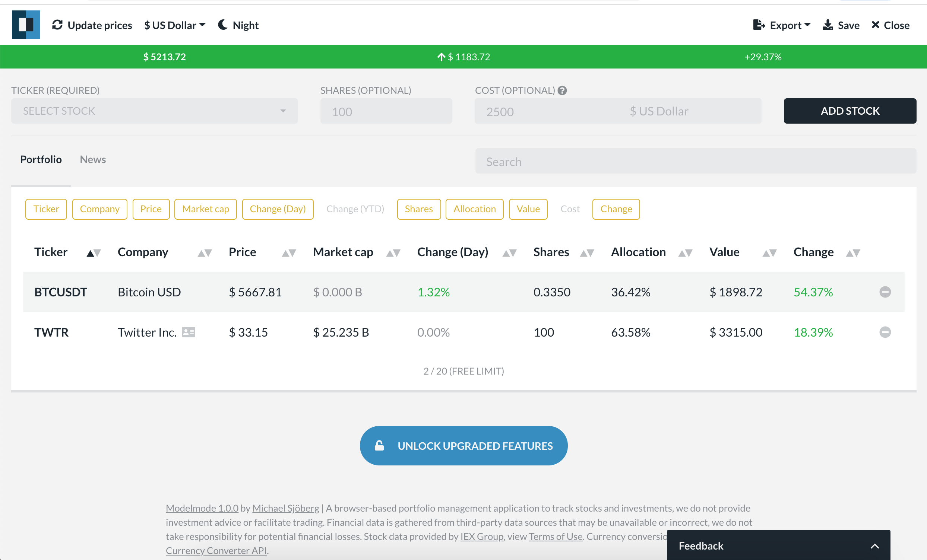
Task: Click the Cost help question mark icon
Action: click(x=562, y=90)
